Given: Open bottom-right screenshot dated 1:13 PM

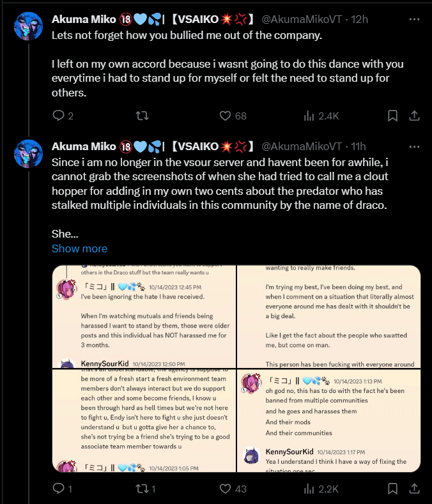Looking at the screenshot, I should coord(328,421).
